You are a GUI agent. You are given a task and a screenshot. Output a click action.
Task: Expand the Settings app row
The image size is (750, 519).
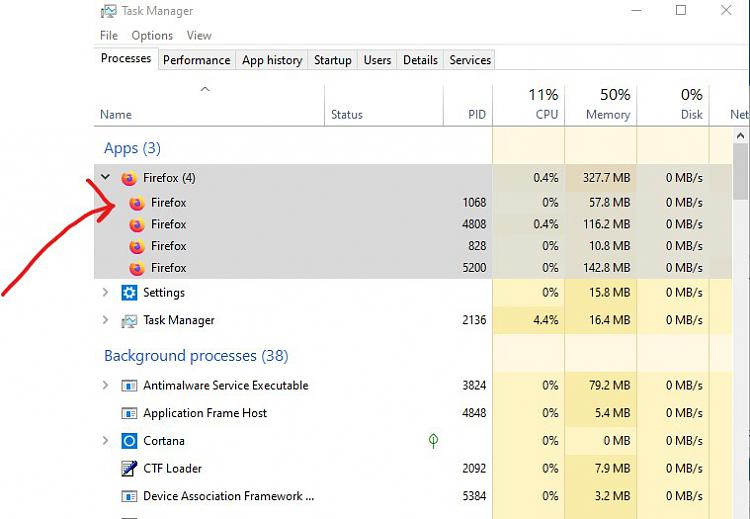pyautogui.click(x=106, y=292)
